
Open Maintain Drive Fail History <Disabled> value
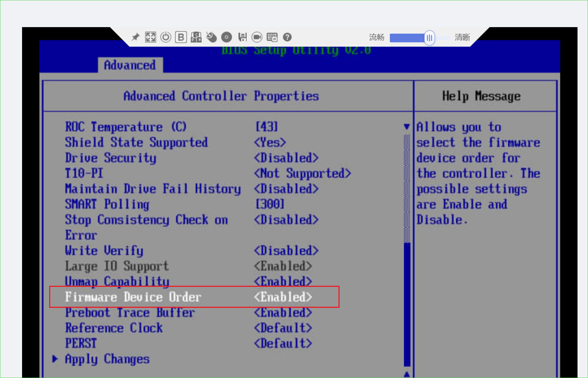(x=286, y=189)
